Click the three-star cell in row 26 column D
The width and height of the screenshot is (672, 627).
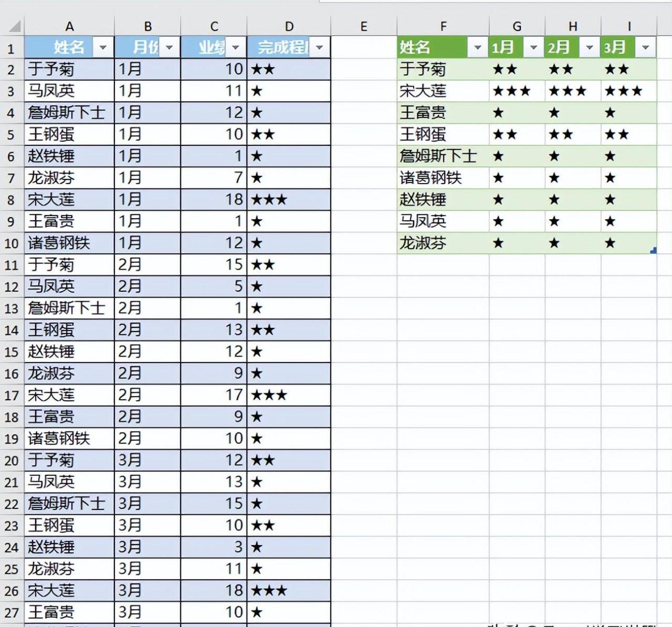point(289,591)
